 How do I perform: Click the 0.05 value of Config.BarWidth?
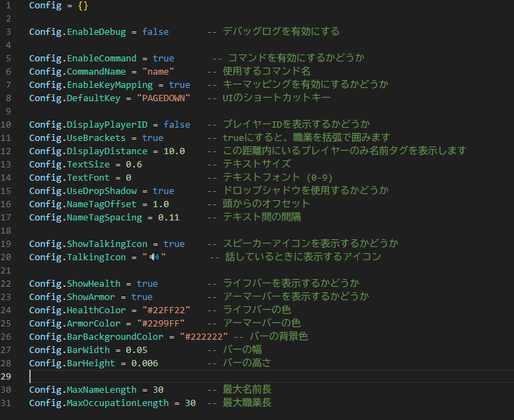tap(137, 350)
